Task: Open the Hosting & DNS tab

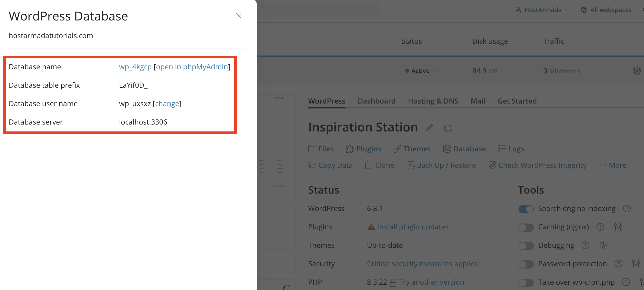Action: [433, 101]
